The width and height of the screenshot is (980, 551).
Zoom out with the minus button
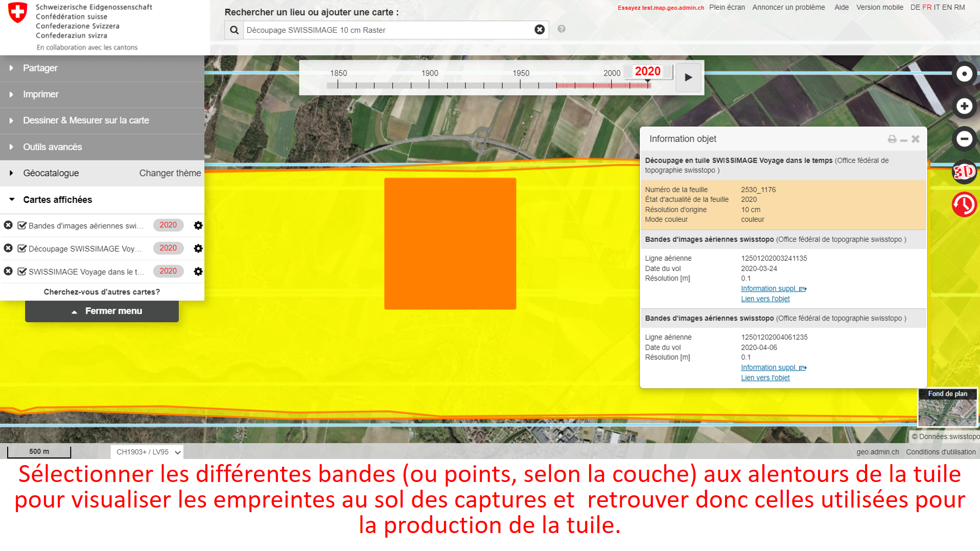click(964, 139)
